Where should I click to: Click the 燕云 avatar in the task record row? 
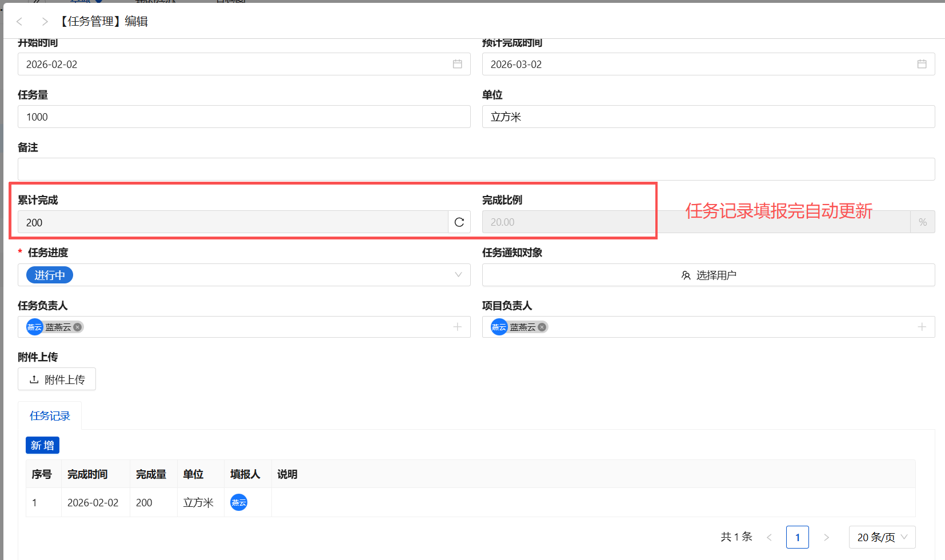pyautogui.click(x=238, y=502)
